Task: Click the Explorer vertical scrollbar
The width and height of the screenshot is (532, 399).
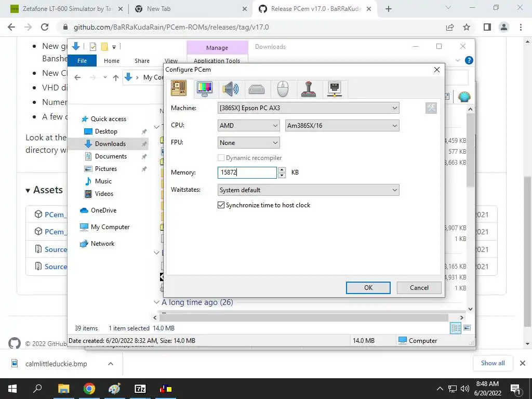Action: [x=470, y=149]
